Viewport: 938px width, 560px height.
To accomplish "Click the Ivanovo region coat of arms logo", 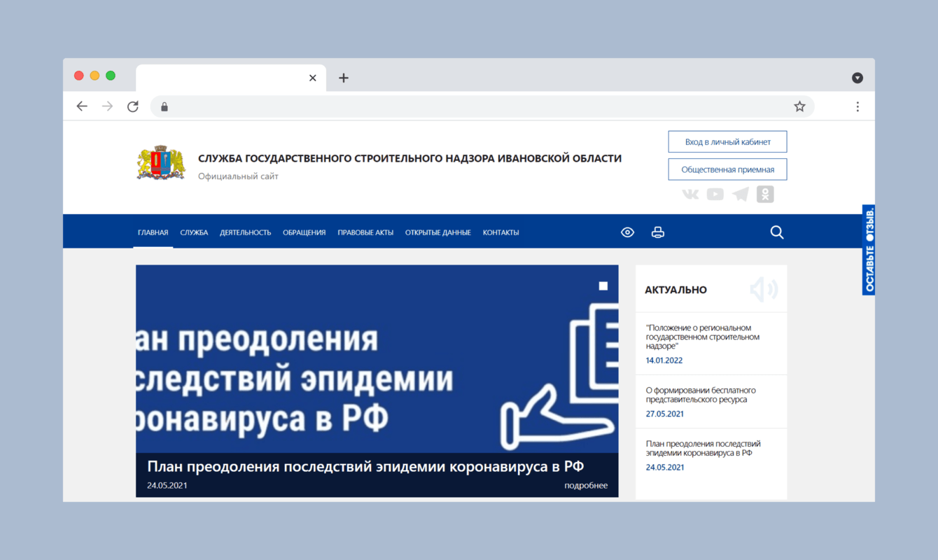I will [x=160, y=162].
